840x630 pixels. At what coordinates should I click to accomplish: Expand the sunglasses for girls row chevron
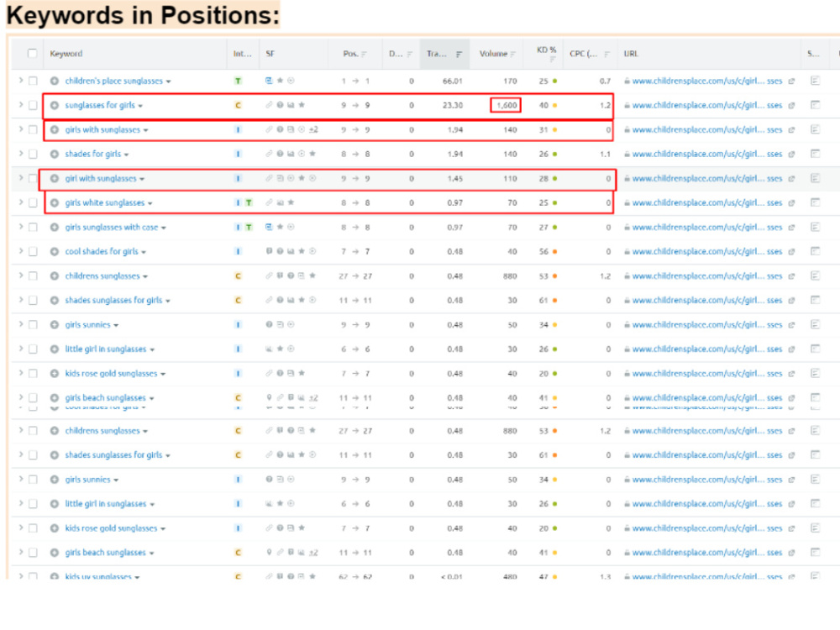pyautogui.click(x=20, y=104)
